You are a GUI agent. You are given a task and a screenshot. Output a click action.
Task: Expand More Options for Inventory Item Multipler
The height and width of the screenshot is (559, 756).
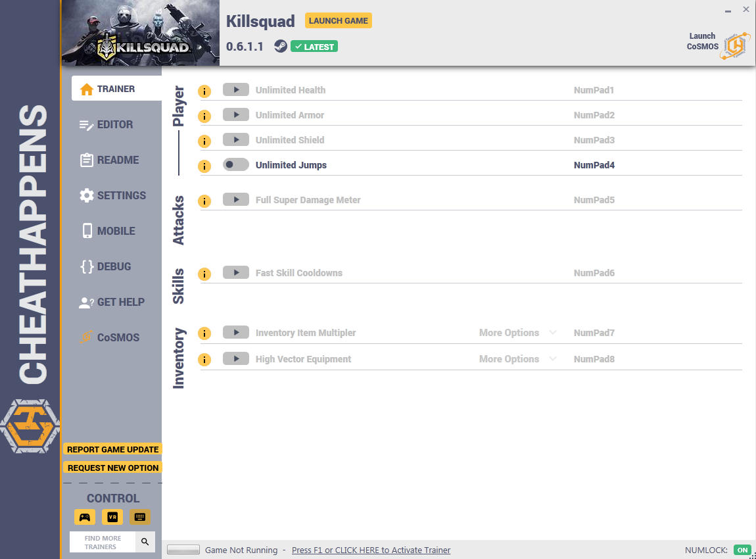click(518, 333)
